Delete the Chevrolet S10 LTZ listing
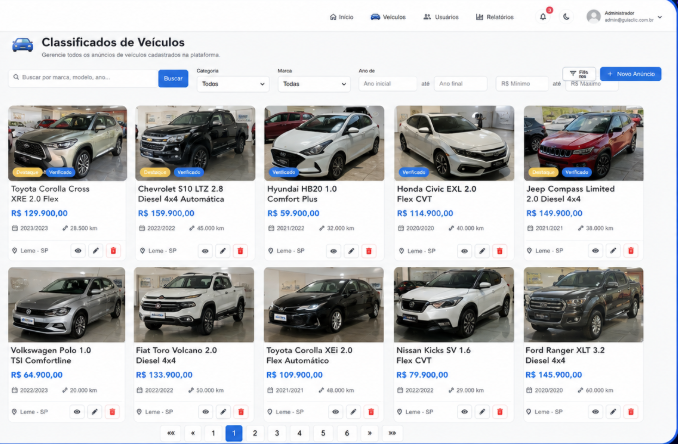The height and width of the screenshot is (444, 678). tap(240, 251)
